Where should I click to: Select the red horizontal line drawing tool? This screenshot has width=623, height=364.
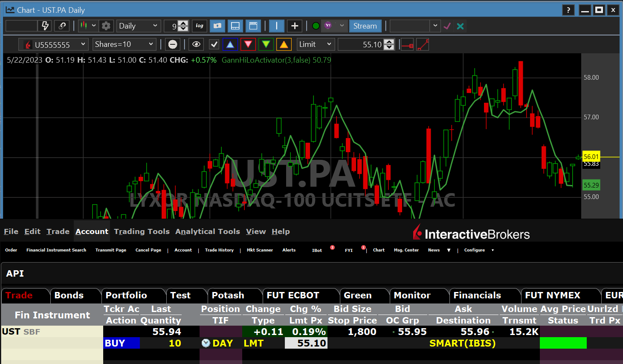[x=407, y=44]
